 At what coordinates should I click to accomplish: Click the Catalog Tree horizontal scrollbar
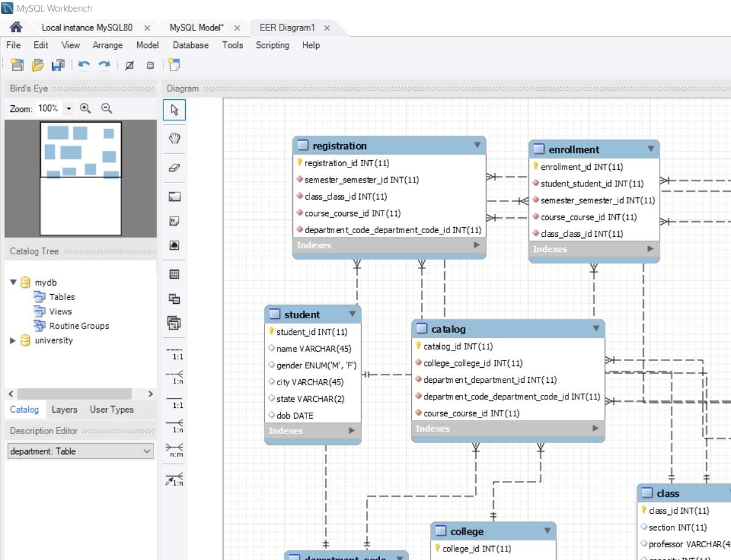74,394
